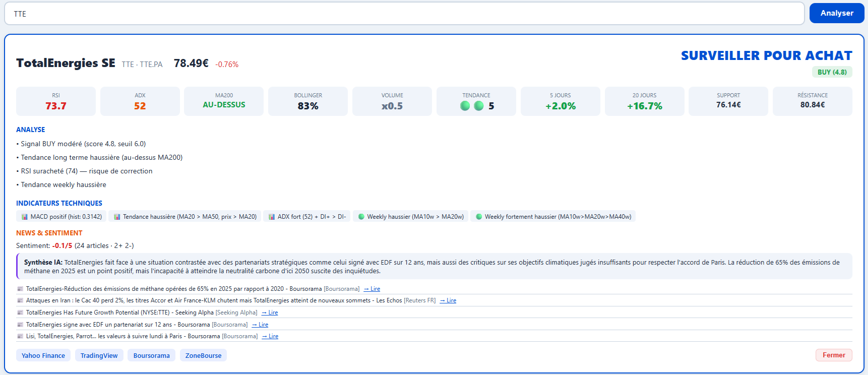Viewport: 868px width, 375px height.
Task: Open the Lire link for the Seeking Alpha article
Action: click(270, 312)
